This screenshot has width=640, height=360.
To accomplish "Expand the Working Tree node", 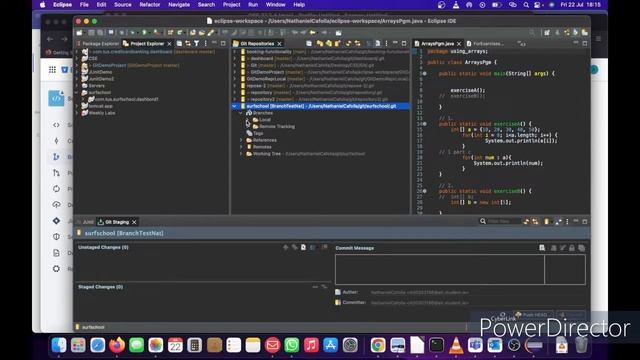I will (241, 154).
